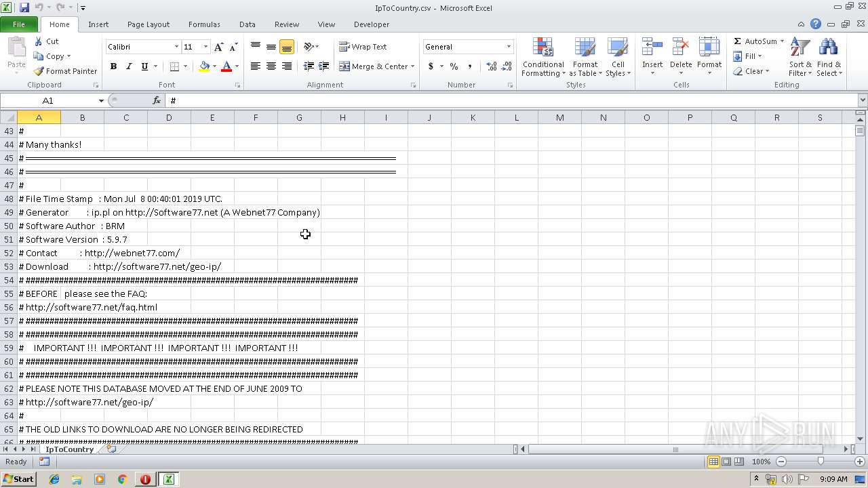The height and width of the screenshot is (488, 868).
Task: Open Excel Help question mark icon
Action: (816, 24)
